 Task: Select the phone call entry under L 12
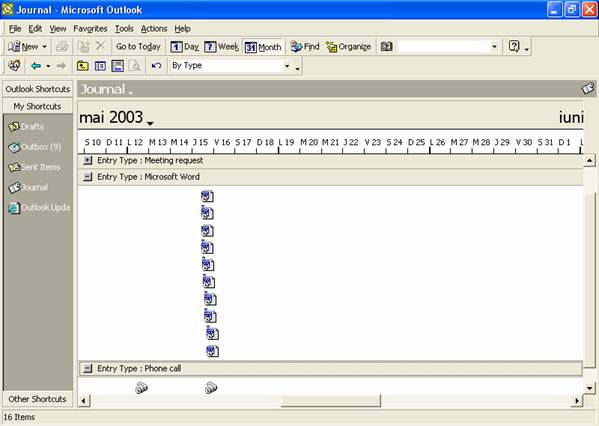coord(141,388)
